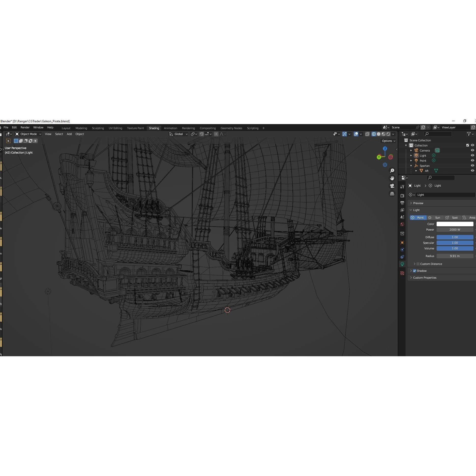Toggle the Shadow checkbox for the light
476x476 pixels.
415,271
